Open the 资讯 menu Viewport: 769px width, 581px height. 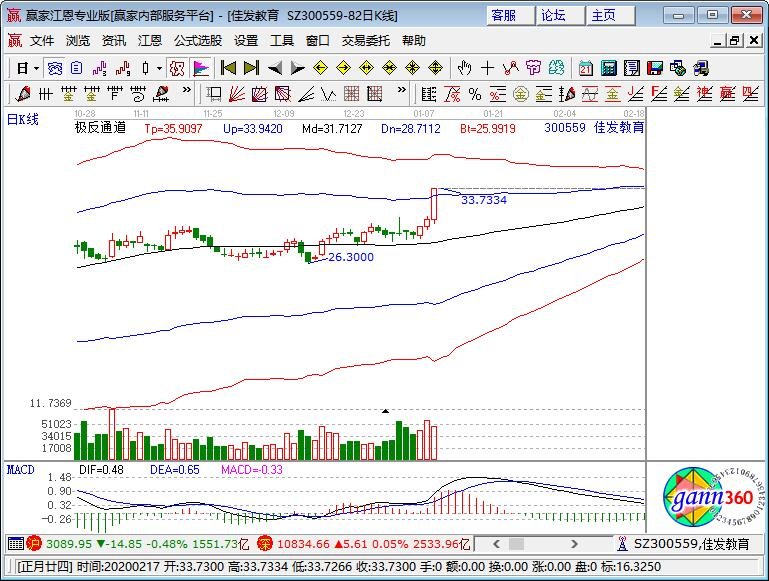tap(114, 41)
